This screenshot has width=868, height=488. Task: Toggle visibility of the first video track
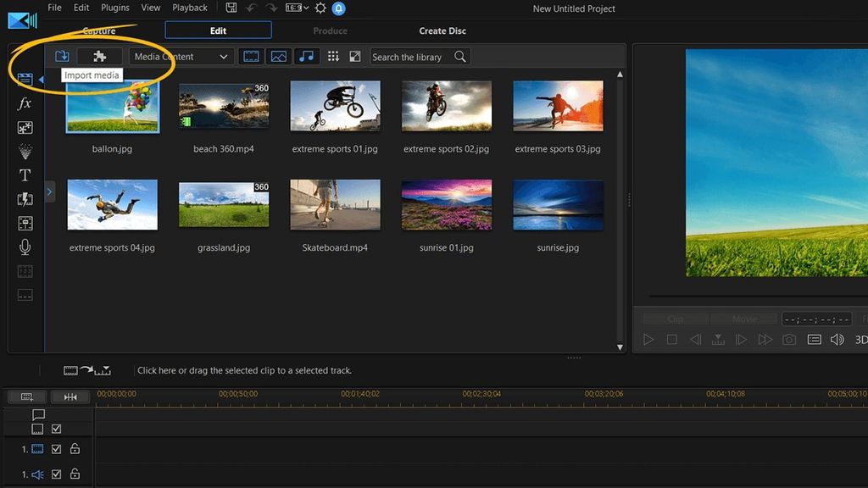[56, 450]
